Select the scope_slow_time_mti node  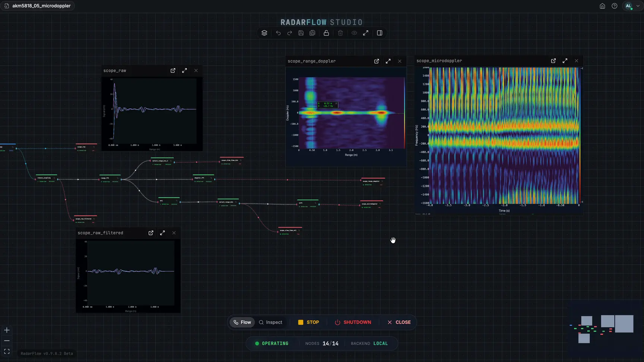tap(290, 231)
